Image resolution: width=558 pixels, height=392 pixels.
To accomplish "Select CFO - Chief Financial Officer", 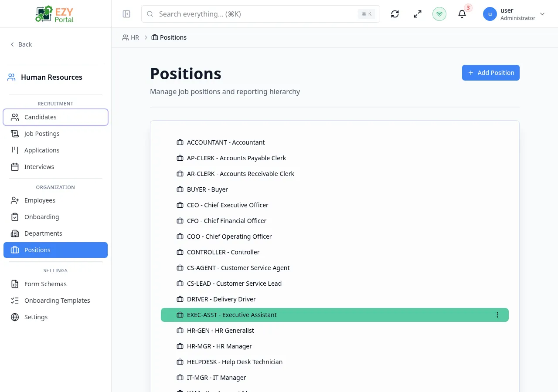I will (335, 221).
